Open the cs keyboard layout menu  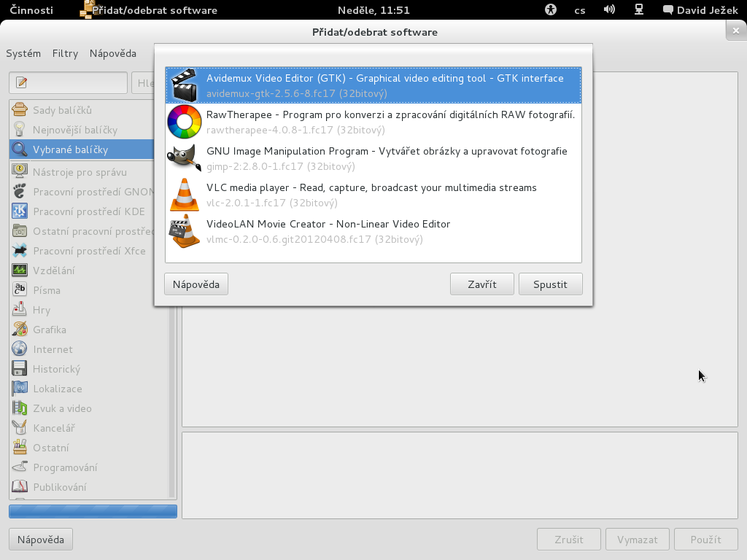tap(580, 10)
